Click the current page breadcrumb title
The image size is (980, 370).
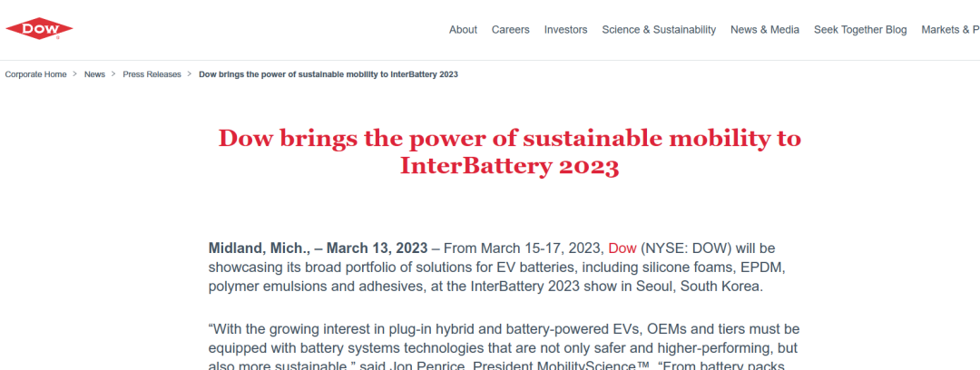point(328,74)
